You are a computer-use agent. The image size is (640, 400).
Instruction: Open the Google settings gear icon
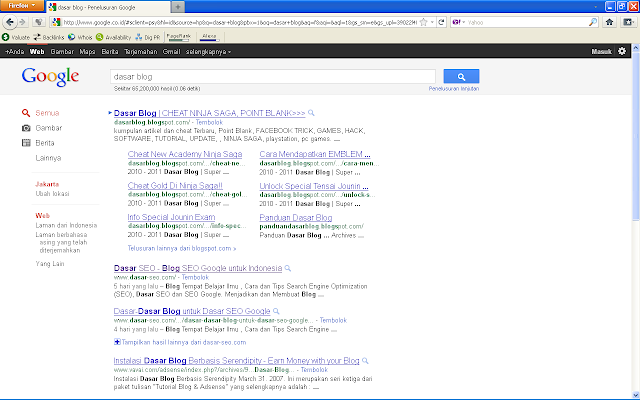coord(622,51)
